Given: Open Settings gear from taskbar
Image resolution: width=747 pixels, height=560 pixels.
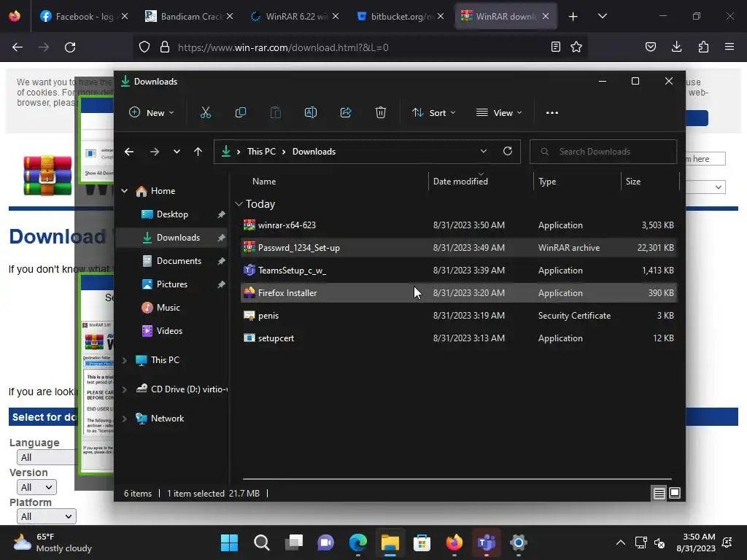Looking at the screenshot, I should click(519, 542).
